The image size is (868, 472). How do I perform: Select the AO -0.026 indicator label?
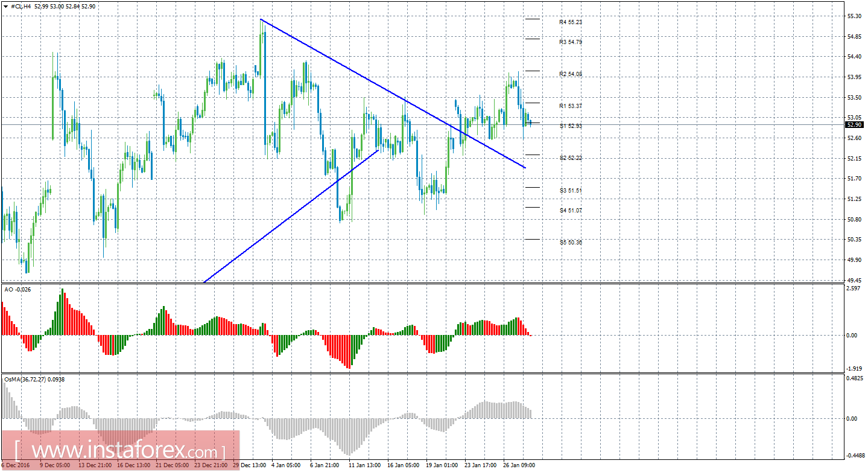pyautogui.click(x=17, y=290)
